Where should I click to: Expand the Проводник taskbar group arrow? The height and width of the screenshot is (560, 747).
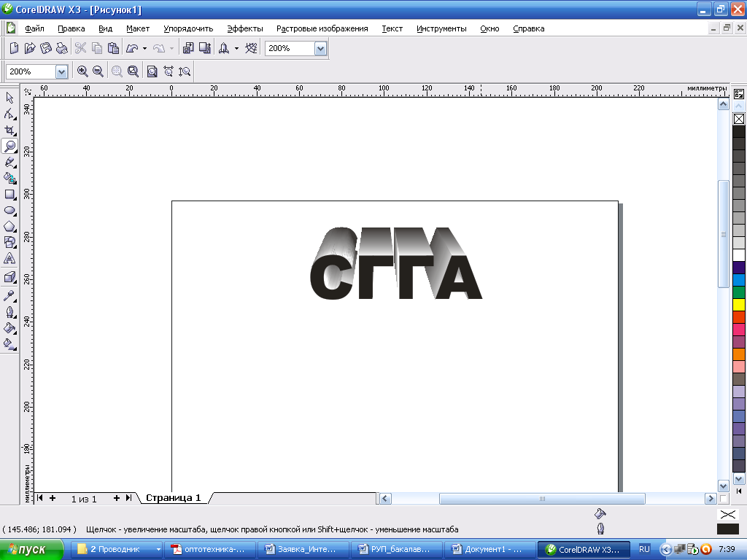point(158,550)
